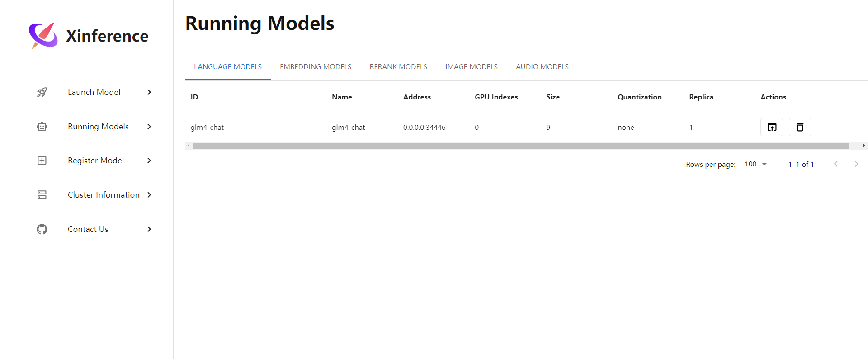868x359 pixels.
Task: Switch to the Audio Models tab
Action: [x=542, y=67]
